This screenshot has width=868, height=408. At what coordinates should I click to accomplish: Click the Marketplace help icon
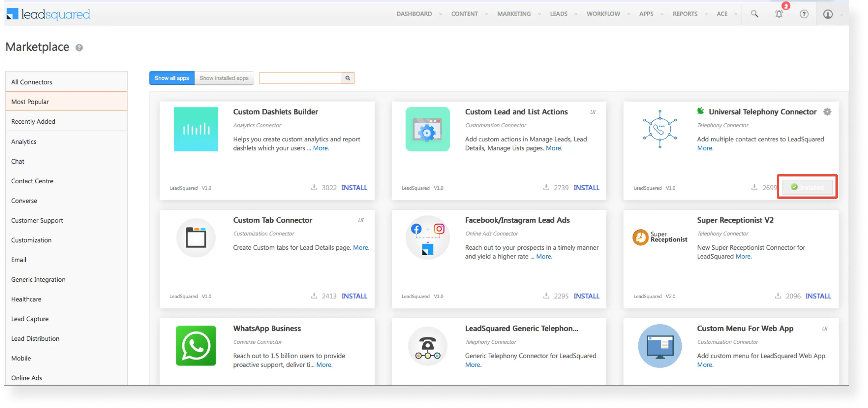(79, 48)
